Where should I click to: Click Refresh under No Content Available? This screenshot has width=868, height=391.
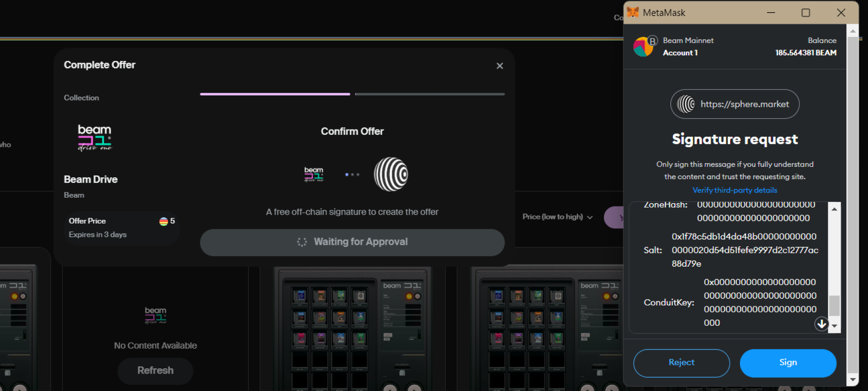coord(155,371)
